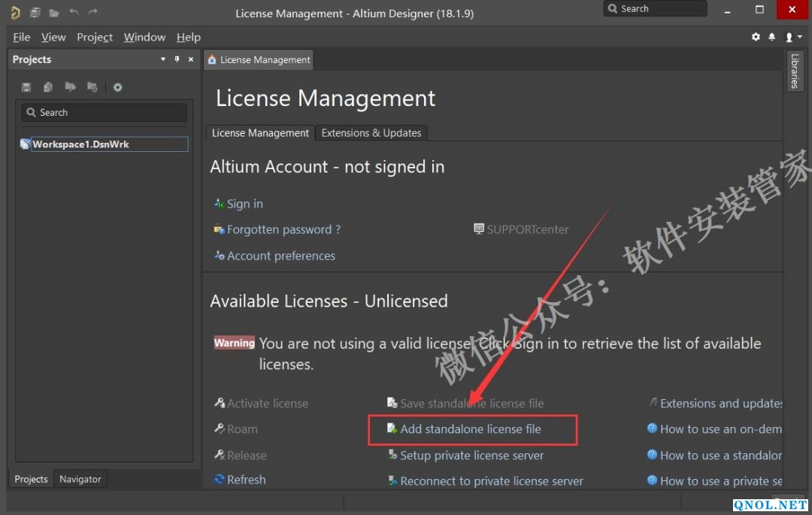This screenshot has height=515, width=812.
Task: Click Setup private license server
Action: point(471,455)
